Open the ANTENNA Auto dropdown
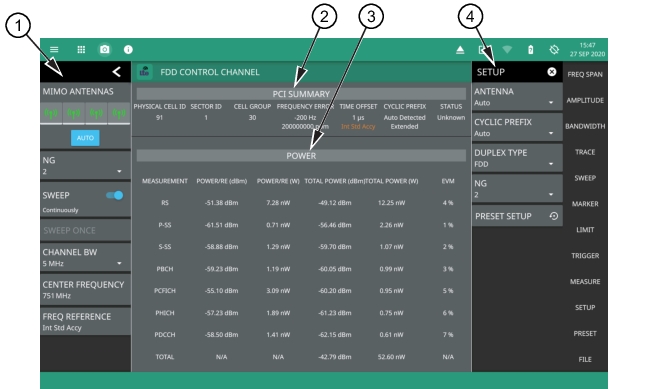Viewport: 654px width, 389px height. point(517,97)
